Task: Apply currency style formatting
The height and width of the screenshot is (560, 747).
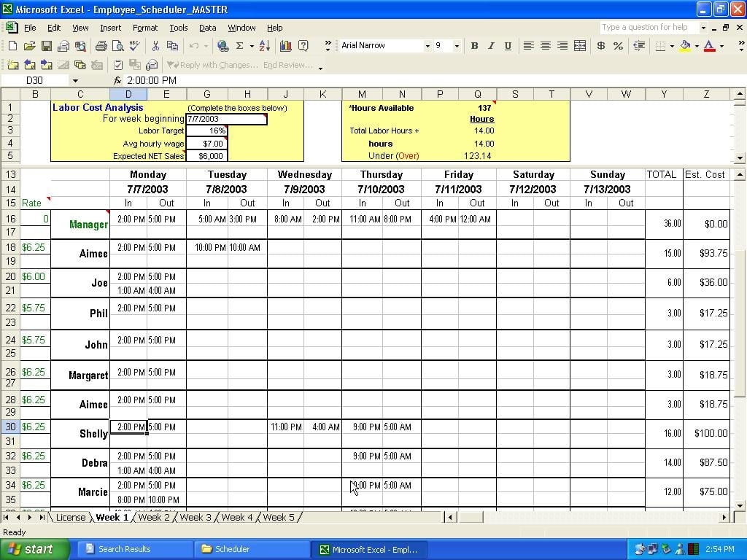Action: 600,45
